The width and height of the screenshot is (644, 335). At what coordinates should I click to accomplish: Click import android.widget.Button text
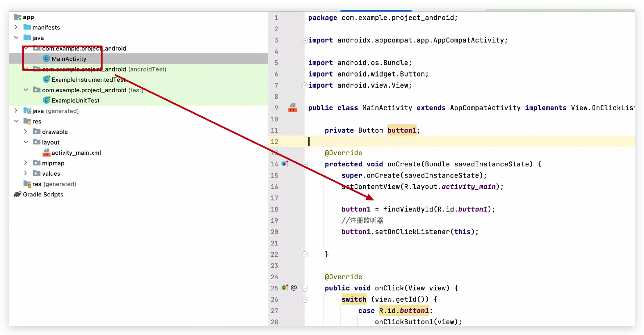369,74
